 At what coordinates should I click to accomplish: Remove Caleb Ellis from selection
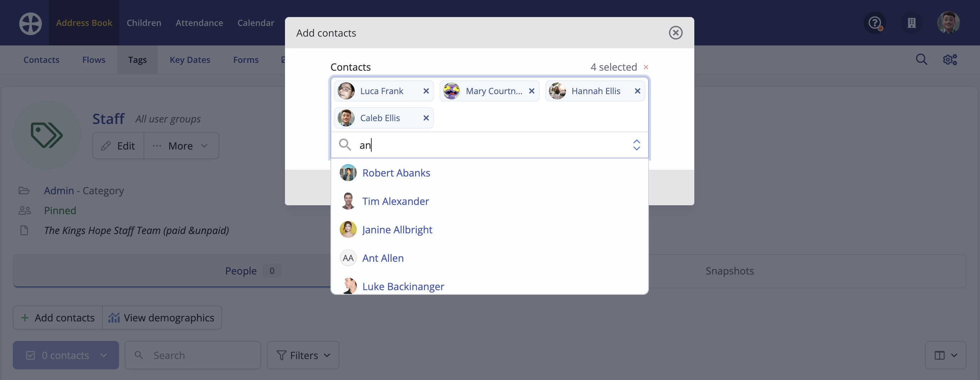(x=426, y=118)
